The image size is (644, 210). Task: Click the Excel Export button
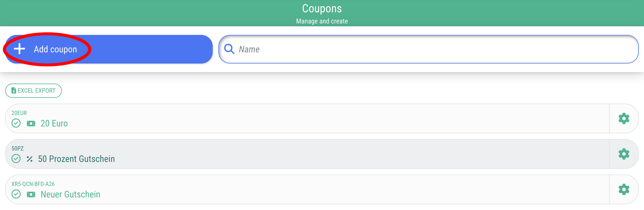coord(33,91)
